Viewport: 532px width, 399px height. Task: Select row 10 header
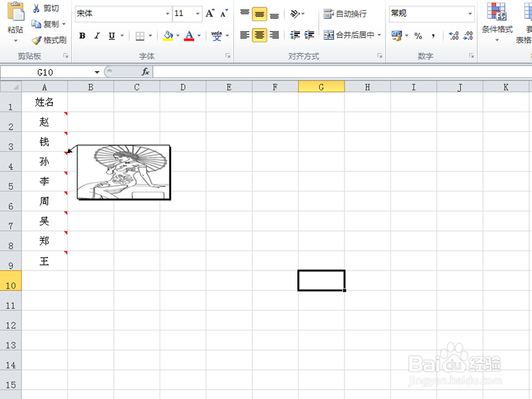11,281
